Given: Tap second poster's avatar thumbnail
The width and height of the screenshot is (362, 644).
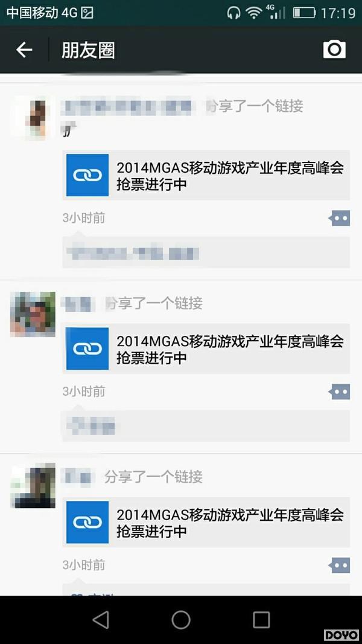Looking at the screenshot, I should click(33, 314).
